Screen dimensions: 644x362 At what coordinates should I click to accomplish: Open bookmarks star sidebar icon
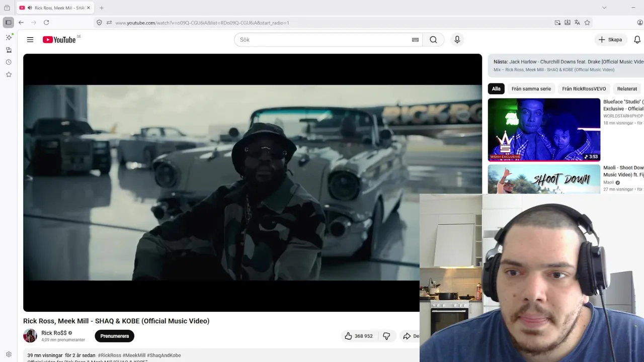click(x=9, y=74)
